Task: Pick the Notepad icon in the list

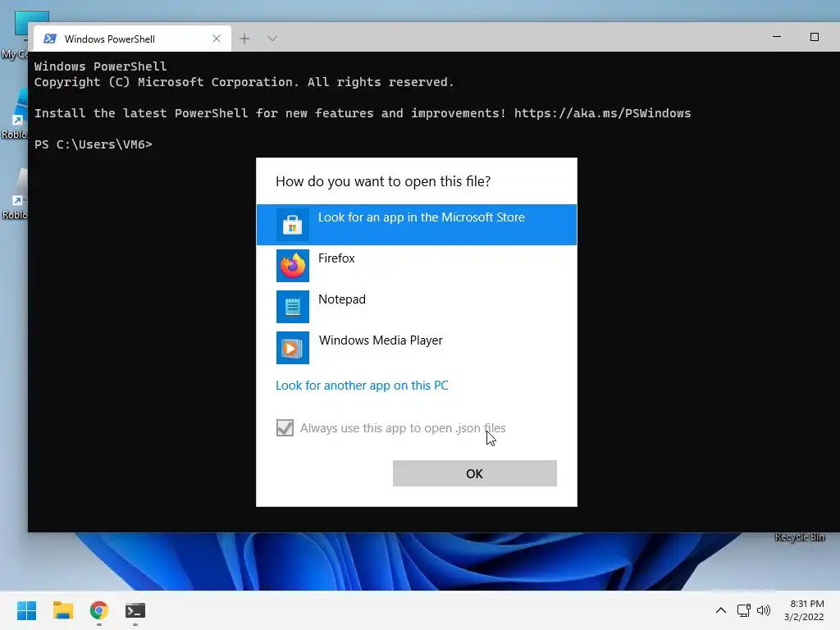Action: point(293,307)
